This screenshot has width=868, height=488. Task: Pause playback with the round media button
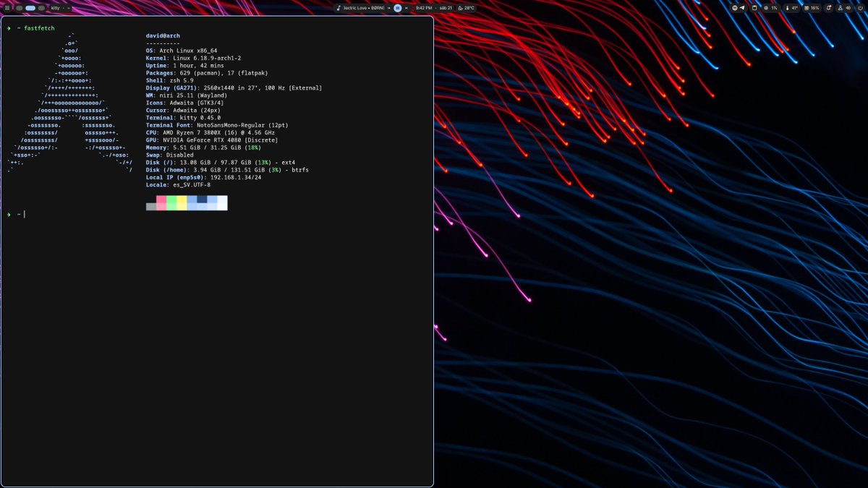397,8
